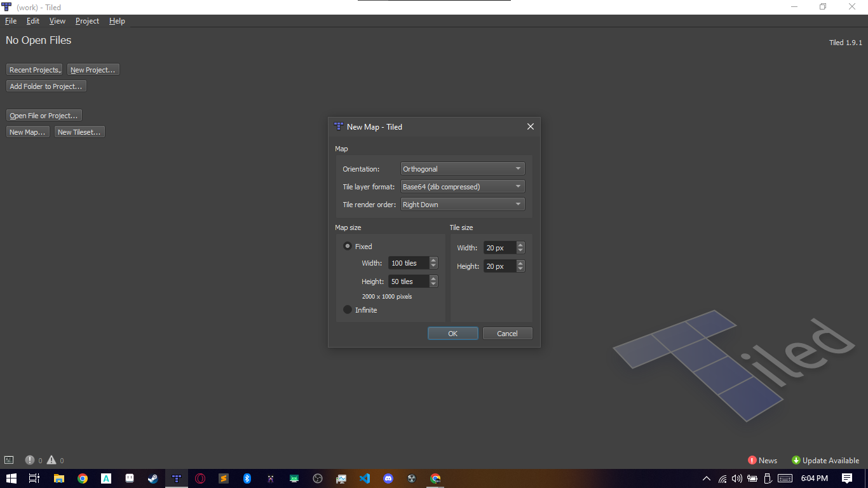Viewport: 868px width, 488px height.
Task: Close the New Map dialog with X
Action: [x=531, y=126]
